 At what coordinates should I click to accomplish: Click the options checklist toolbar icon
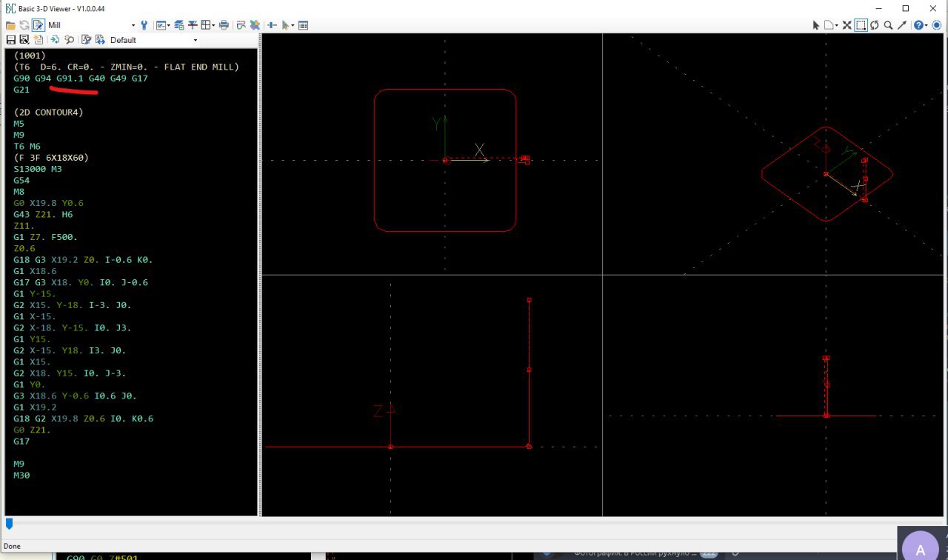click(161, 25)
